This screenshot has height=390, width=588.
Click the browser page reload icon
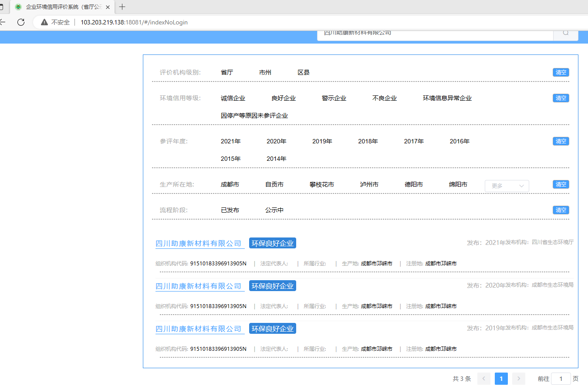coord(20,22)
